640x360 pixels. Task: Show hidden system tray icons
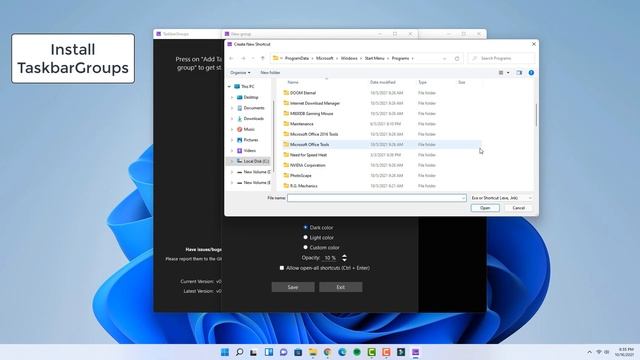[x=589, y=352]
